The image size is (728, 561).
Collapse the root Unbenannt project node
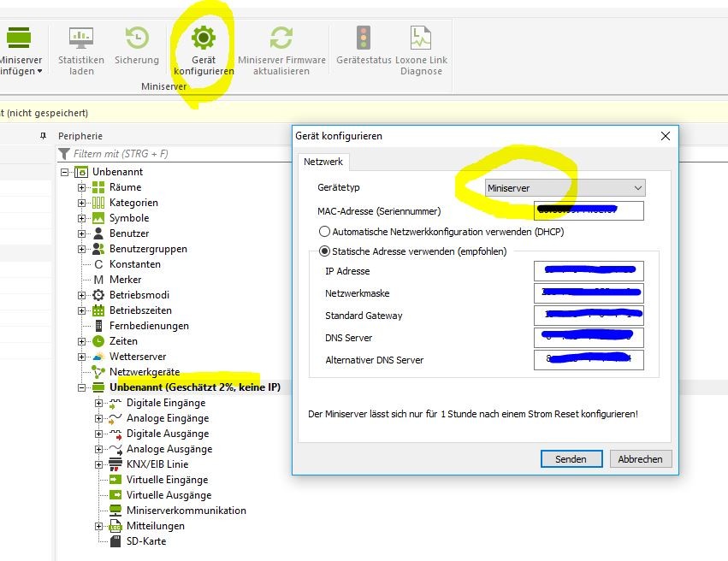point(64,172)
